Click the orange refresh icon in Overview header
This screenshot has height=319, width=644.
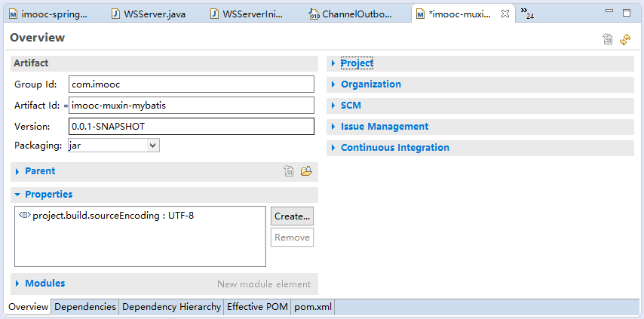tap(625, 39)
